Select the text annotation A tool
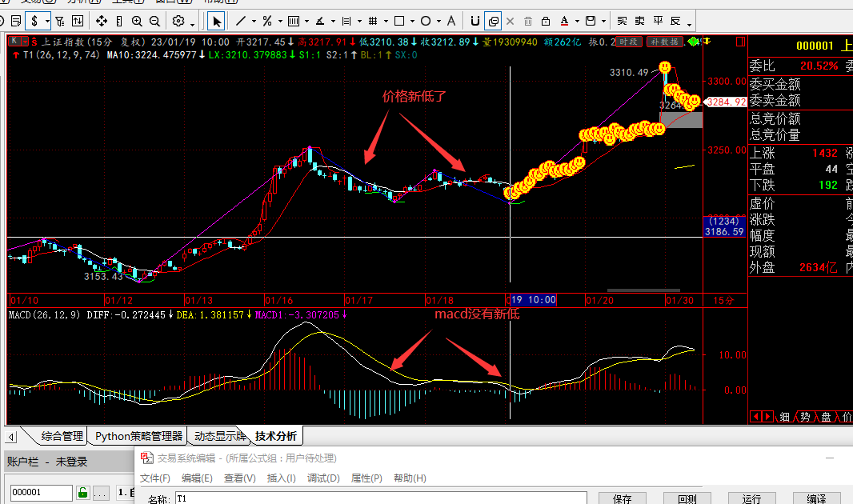Image resolution: width=853 pixels, height=504 pixels. (451, 22)
